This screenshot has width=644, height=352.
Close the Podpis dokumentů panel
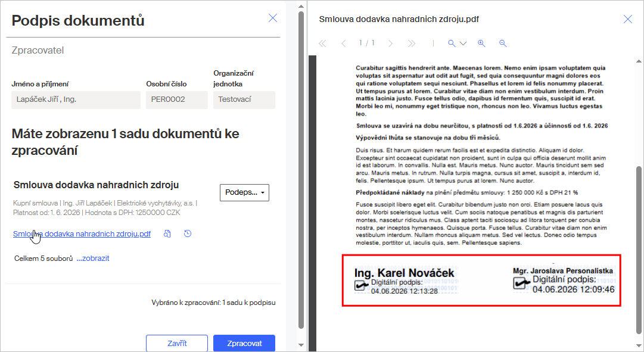click(273, 18)
